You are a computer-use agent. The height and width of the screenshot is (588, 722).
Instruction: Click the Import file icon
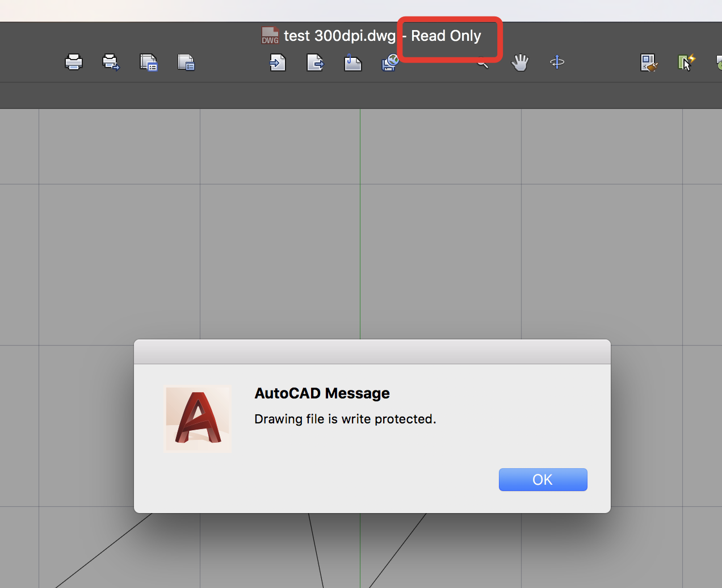pos(278,62)
